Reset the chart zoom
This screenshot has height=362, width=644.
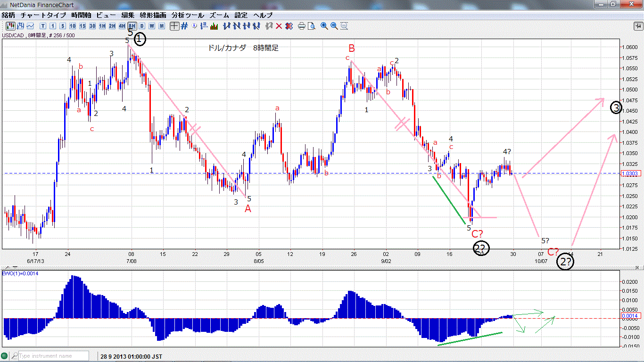pyautogui.click(x=344, y=26)
